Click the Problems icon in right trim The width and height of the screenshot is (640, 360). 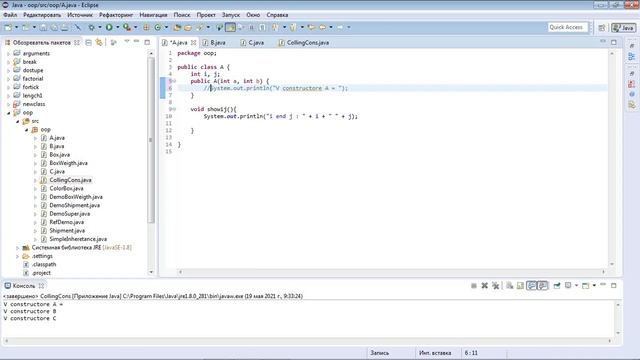[x=632, y=84]
